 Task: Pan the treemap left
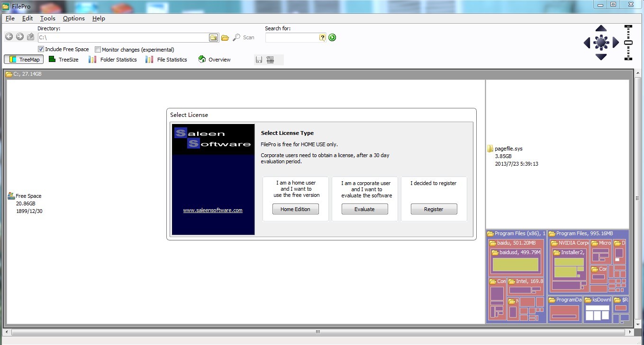coord(587,43)
